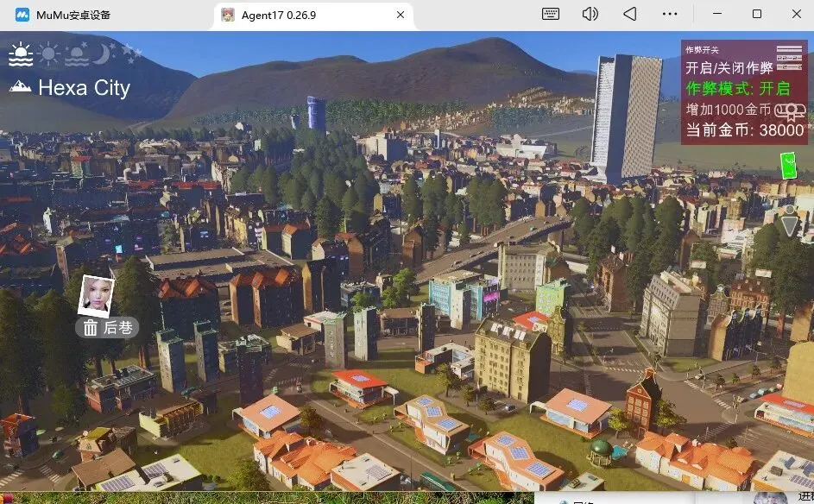Click the MuMu back triangle icon

coord(630,14)
